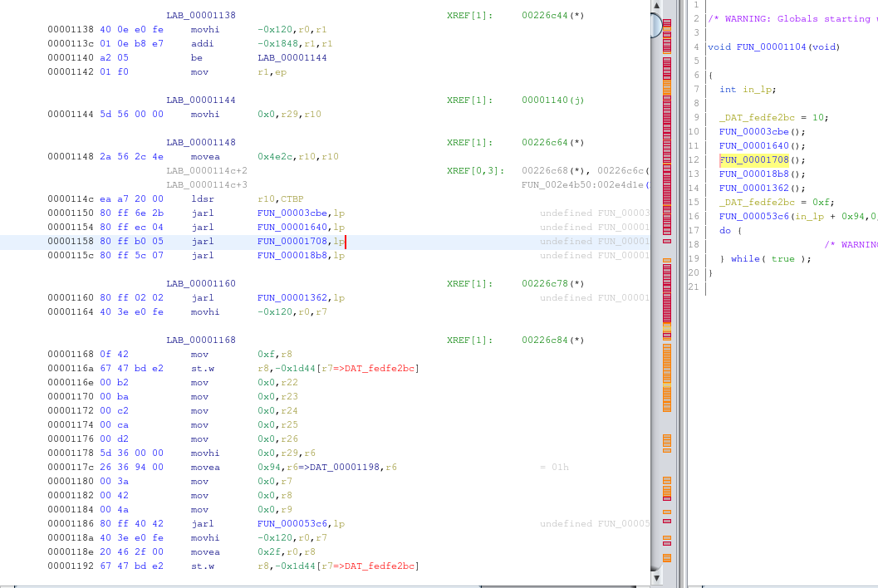Grab the listing vertical scrollbar thumb

(x=656, y=25)
